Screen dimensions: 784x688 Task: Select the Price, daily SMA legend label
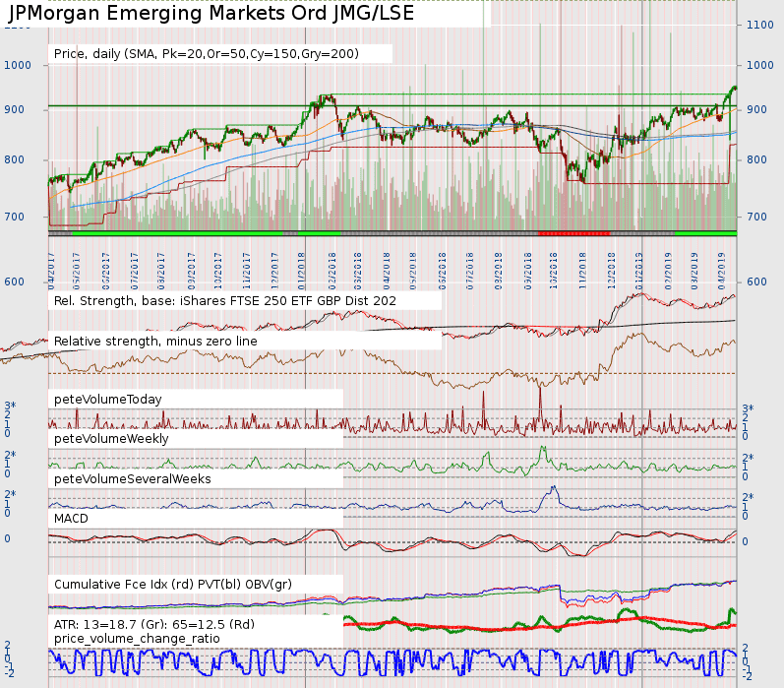[x=206, y=54]
